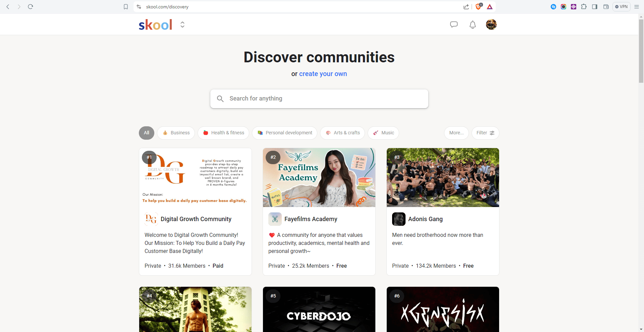Open the #4 community card with the tower photo
This screenshot has width=644, height=332.
[196, 309]
